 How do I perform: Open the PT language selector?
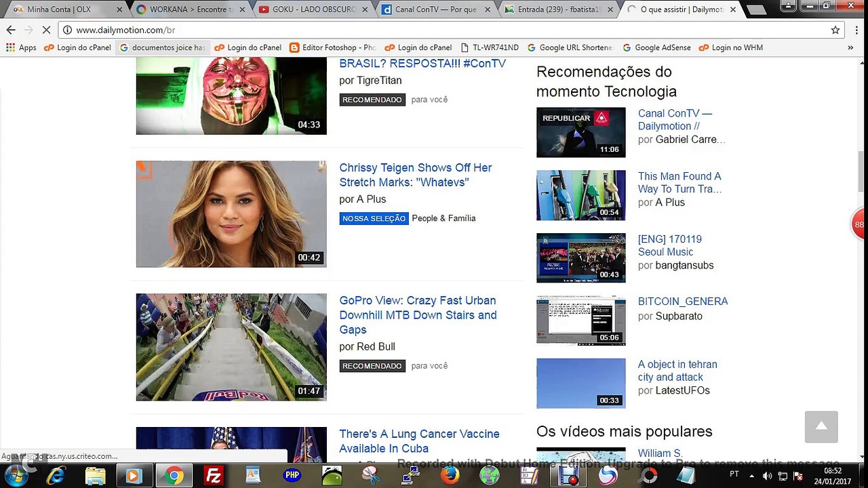[734, 474]
